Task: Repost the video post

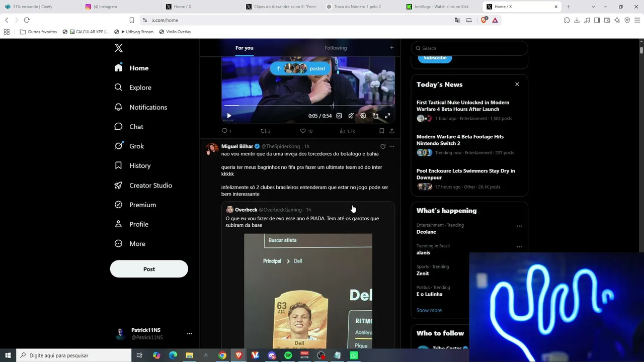Action: tap(265, 131)
